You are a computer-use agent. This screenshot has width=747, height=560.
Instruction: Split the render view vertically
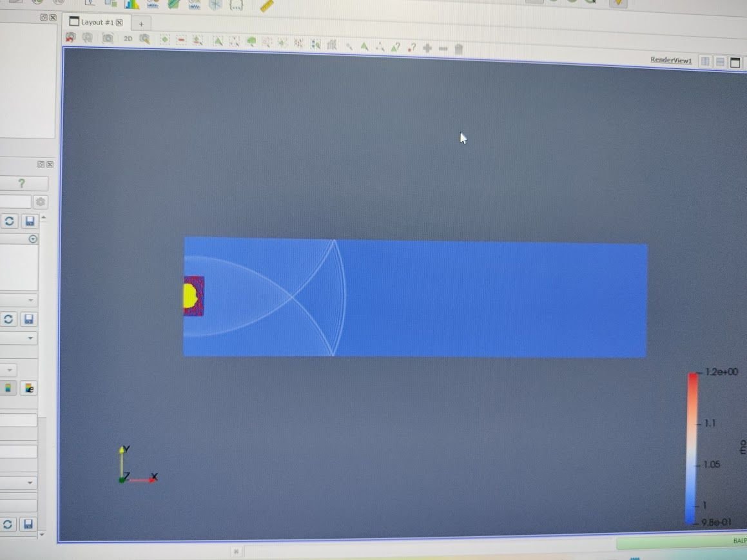(x=721, y=62)
